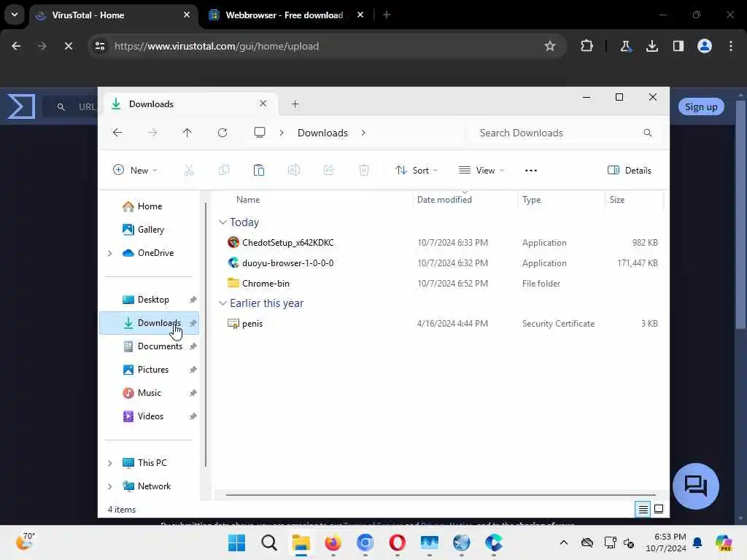Viewport: 747px width, 560px height.
Task: Open Windows Start menu
Action: point(237,542)
